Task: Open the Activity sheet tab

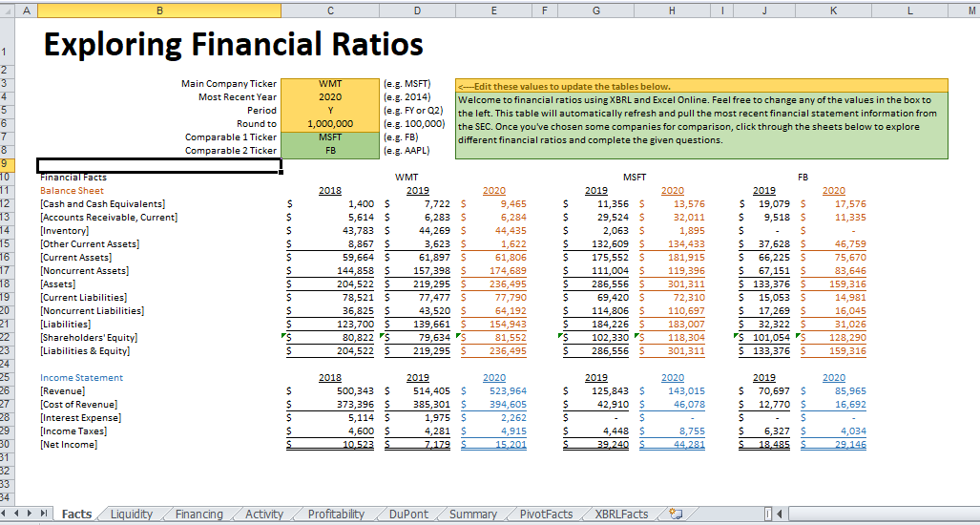Action: click(x=263, y=514)
